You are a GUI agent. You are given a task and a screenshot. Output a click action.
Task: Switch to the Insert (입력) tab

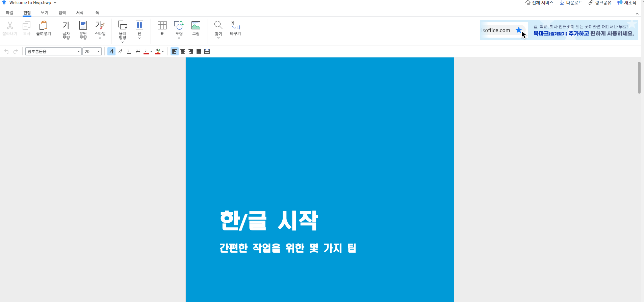pos(62,13)
